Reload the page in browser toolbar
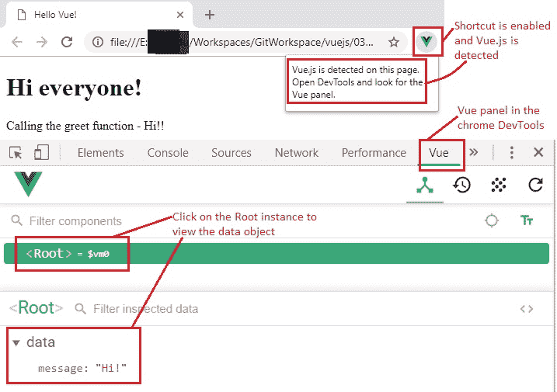Viewport: 557px width, 392px height. pyautogui.click(x=67, y=42)
